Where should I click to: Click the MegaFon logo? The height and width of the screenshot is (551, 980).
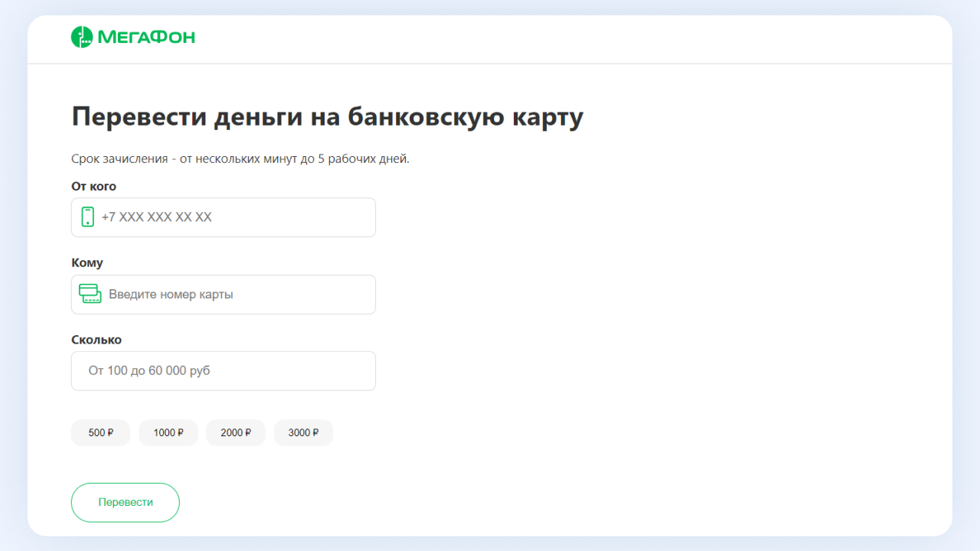click(x=133, y=37)
